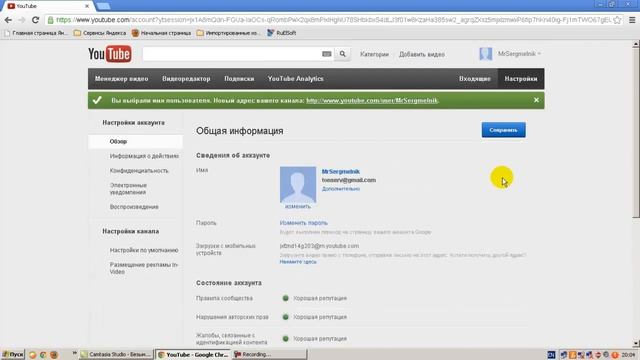640x360 pixels.
Task: Bookmark this page with the star icon
Action: coord(617,20)
